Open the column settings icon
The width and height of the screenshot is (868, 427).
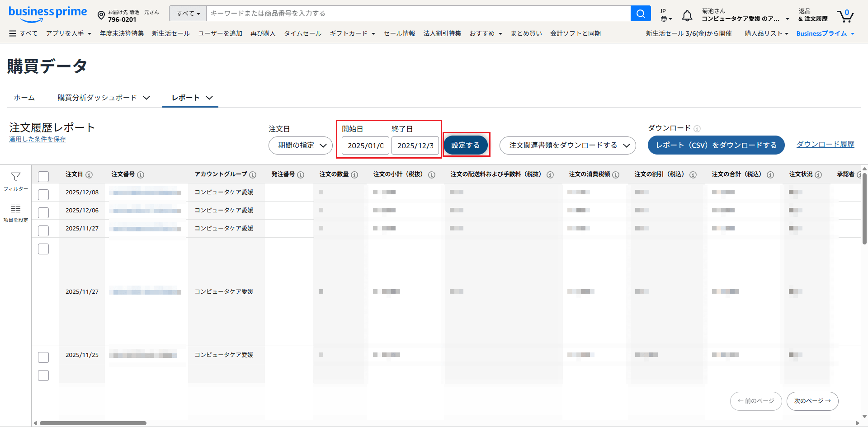(16, 209)
